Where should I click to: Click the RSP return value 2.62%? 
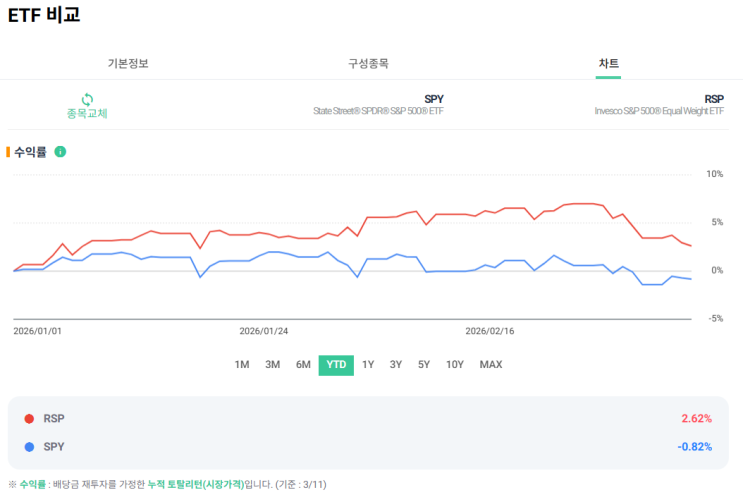tap(697, 419)
